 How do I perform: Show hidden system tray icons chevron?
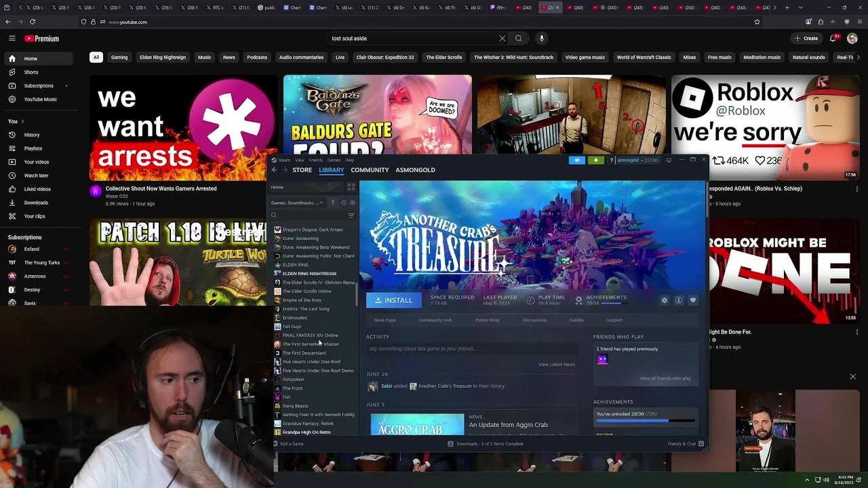coord(807,480)
